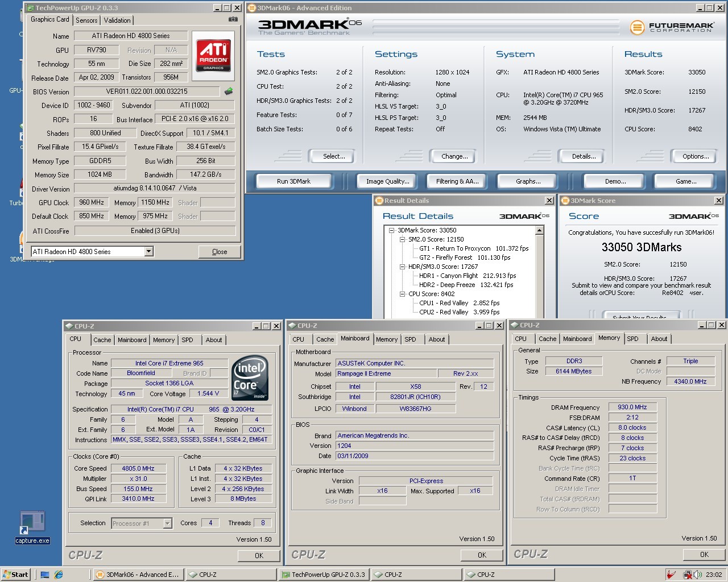Image resolution: width=728 pixels, height=582 pixels.
Task: Click the GPU-Z screenshot camera icon
Action: click(233, 19)
